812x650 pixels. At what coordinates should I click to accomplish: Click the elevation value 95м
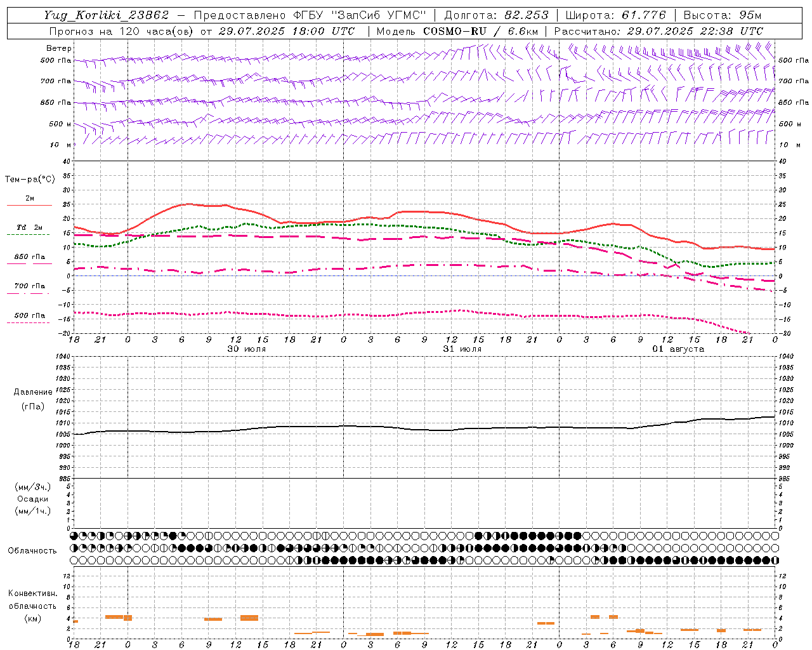[750, 15]
